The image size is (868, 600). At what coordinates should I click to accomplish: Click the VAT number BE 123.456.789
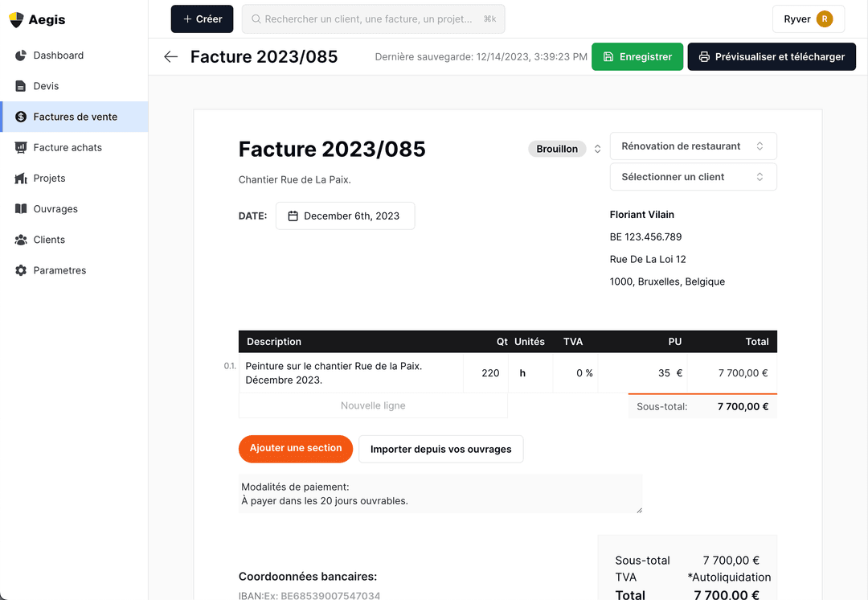645,236
